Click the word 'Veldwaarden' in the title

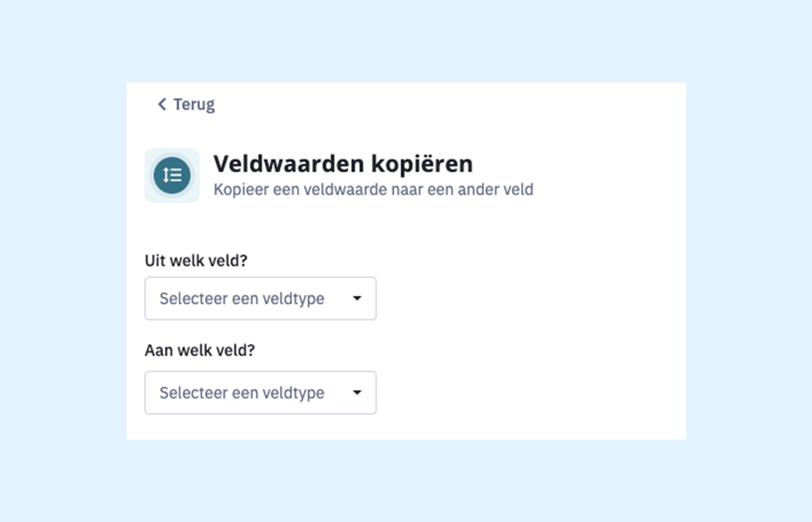click(x=288, y=164)
